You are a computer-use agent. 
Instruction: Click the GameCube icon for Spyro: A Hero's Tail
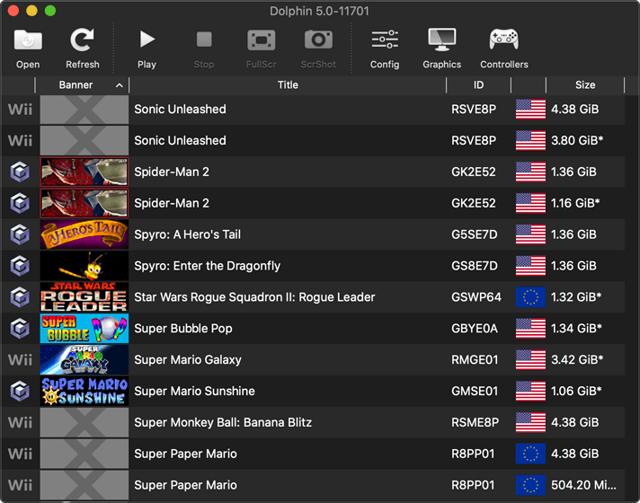pyautogui.click(x=20, y=234)
